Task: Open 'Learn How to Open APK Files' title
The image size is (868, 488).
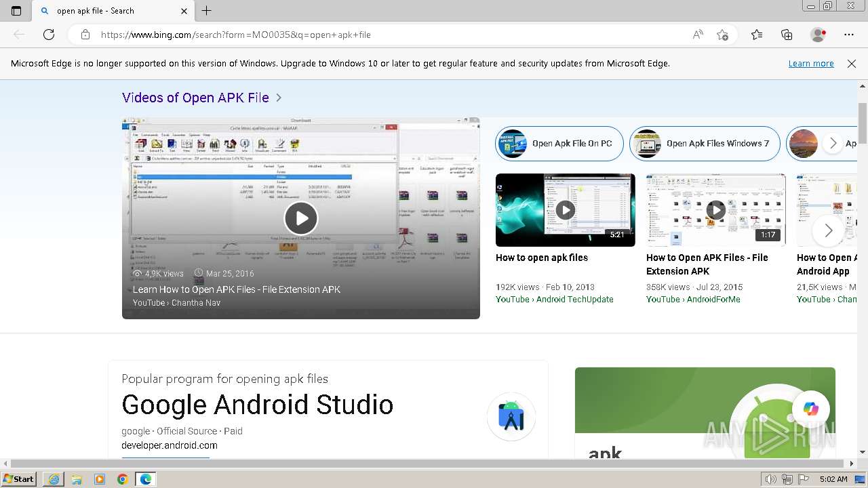Action: point(237,289)
